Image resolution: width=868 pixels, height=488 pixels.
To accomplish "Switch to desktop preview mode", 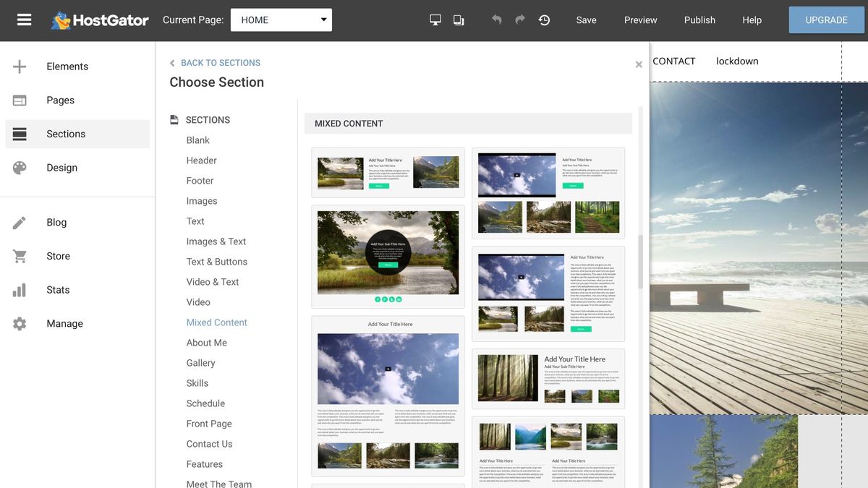I will click(x=435, y=20).
